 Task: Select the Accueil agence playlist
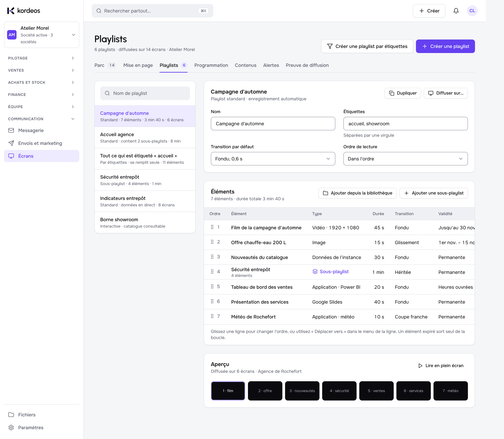145,137
